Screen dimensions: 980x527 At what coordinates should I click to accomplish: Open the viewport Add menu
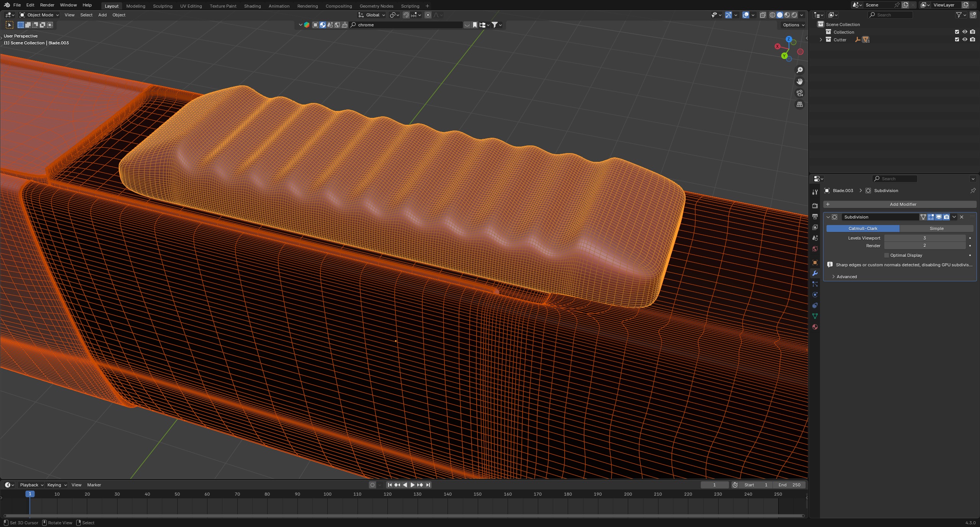point(102,15)
